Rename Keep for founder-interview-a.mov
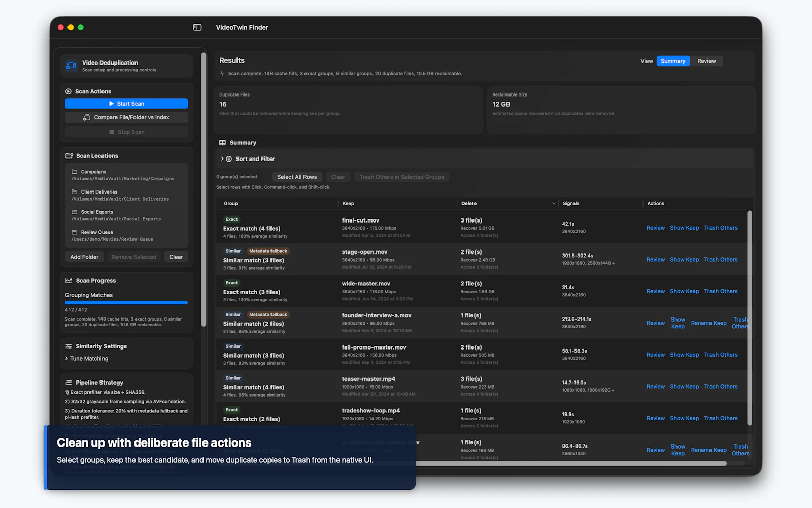The image size is (812, 508). [x=709, y=323]
